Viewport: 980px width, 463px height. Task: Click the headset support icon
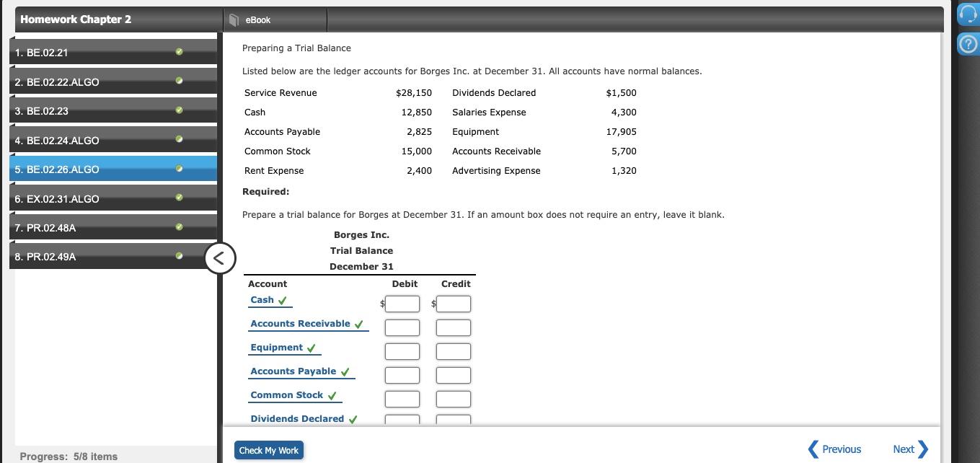tap(966, 14)
